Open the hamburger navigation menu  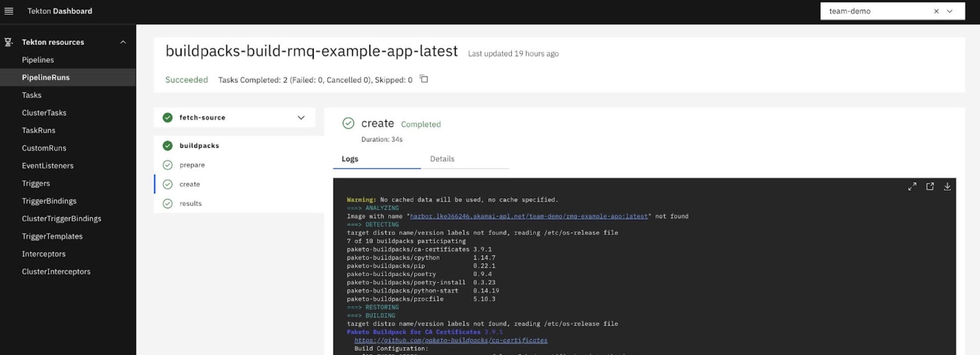[9, 11]
